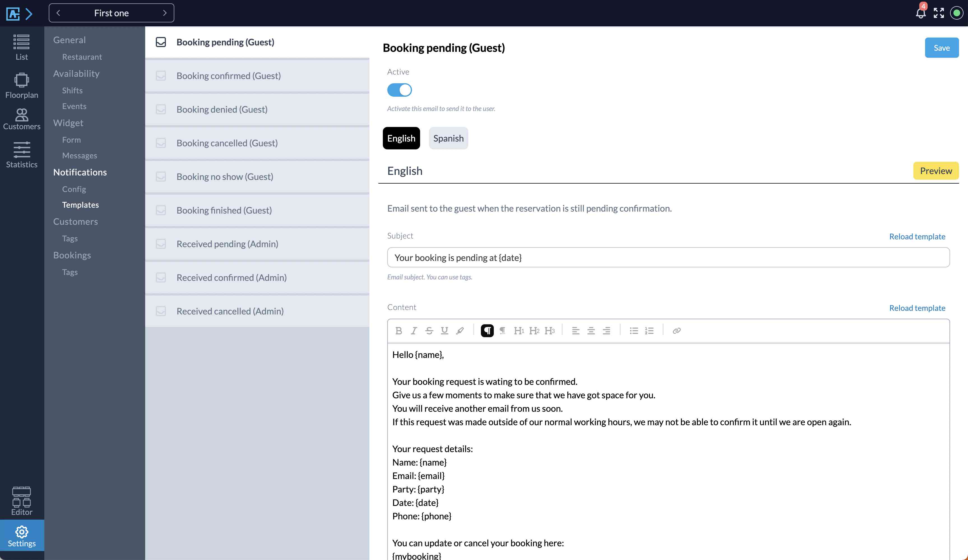The width and height of the screenshot is (968, 560).
Task: Click the Subject input field
Action: click(x=668, y=257)
